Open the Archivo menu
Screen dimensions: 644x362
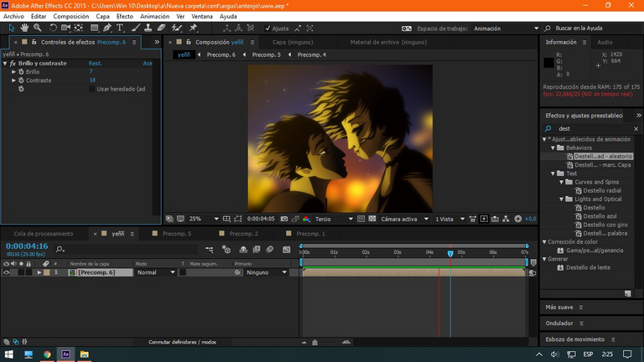13,17
